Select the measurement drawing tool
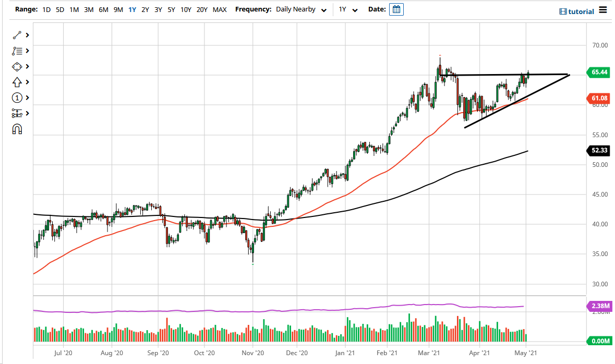The image size is (615, 364). tap(16, 113)
